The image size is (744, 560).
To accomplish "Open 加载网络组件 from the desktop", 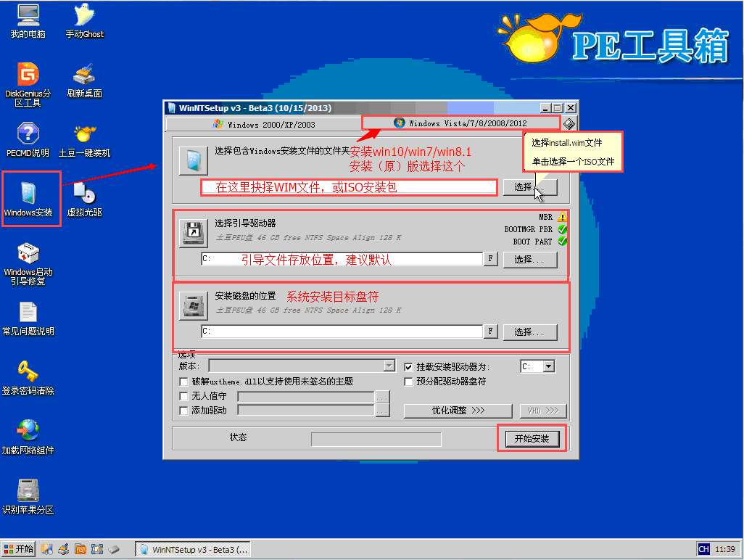I will (28, 434).
